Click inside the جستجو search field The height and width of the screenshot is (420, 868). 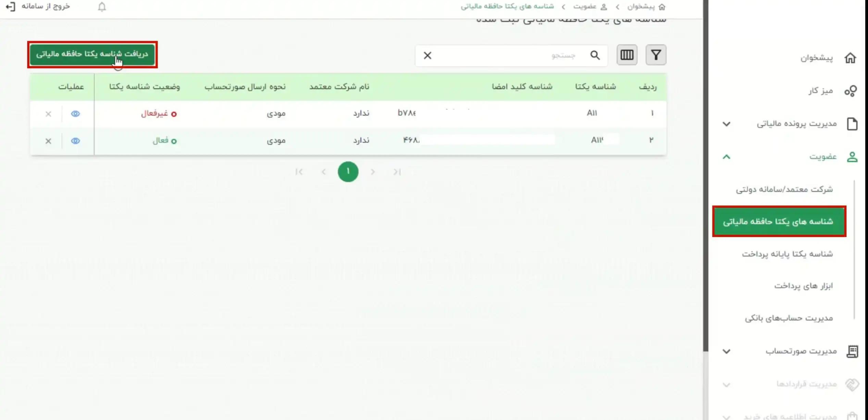pos(507,56)
